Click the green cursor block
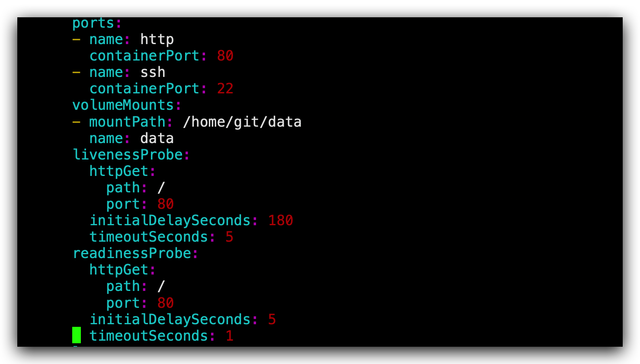This screenshot has width=640, height=364. click(x=77, y=335)
